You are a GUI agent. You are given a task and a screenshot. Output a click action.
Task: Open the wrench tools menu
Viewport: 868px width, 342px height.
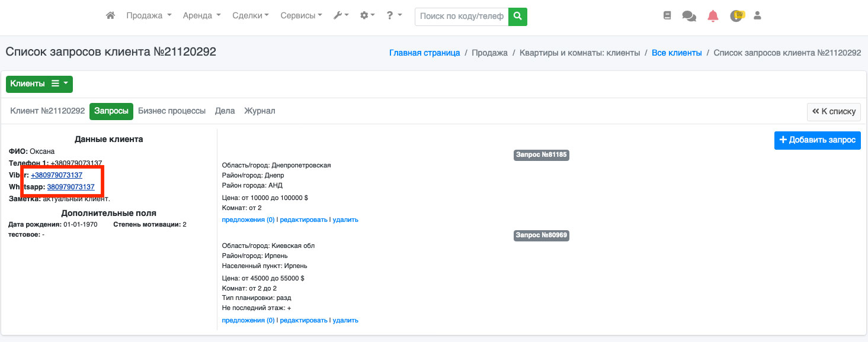[x=341, y=16]
